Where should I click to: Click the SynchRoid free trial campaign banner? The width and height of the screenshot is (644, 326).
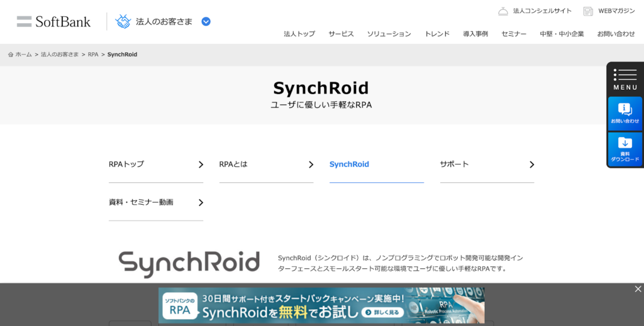point(321,305)
